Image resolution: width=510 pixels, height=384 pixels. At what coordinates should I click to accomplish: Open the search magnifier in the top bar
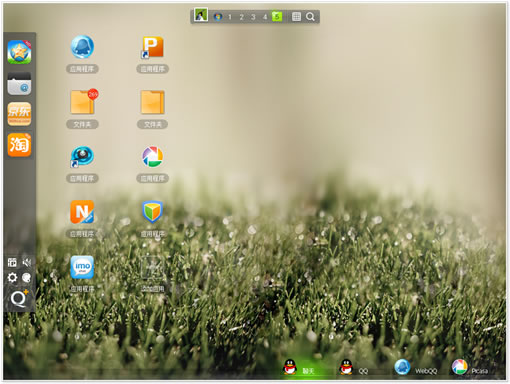click(x=310, y=17)
